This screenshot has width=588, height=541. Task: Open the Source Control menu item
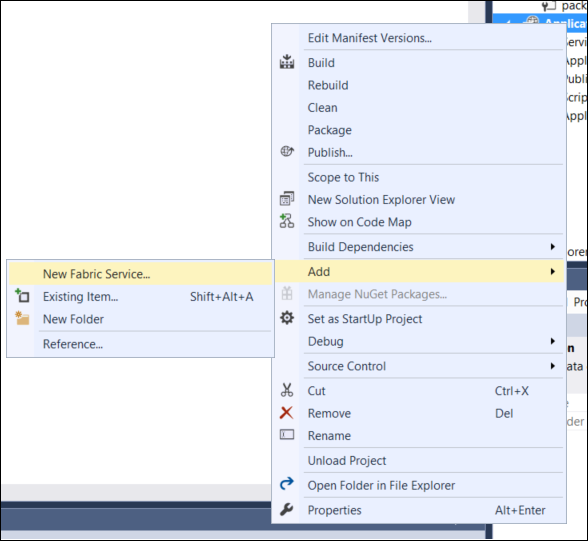pos(419,366)
